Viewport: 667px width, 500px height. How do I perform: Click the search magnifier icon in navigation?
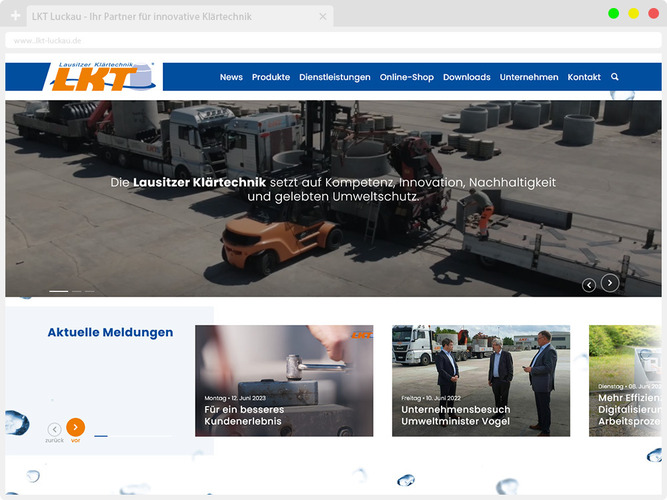pos(614,77)
